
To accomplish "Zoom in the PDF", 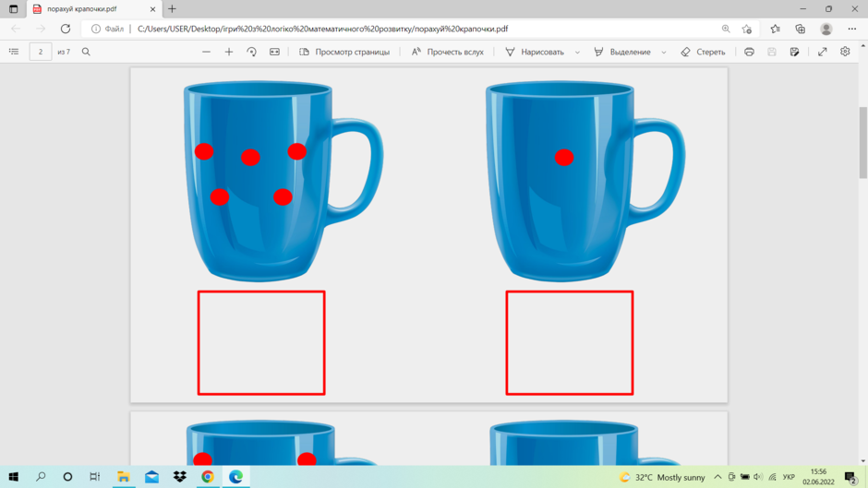I will [x=229, y=52].
